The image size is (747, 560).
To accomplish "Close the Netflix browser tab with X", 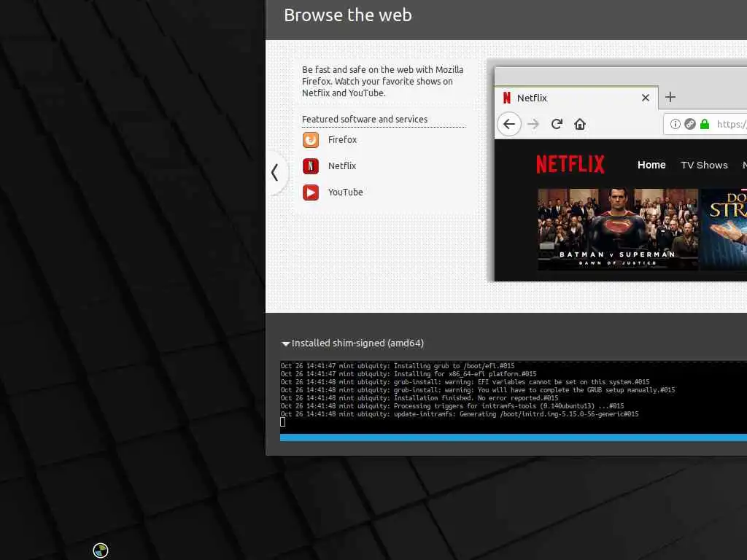I will click(646, 98).
